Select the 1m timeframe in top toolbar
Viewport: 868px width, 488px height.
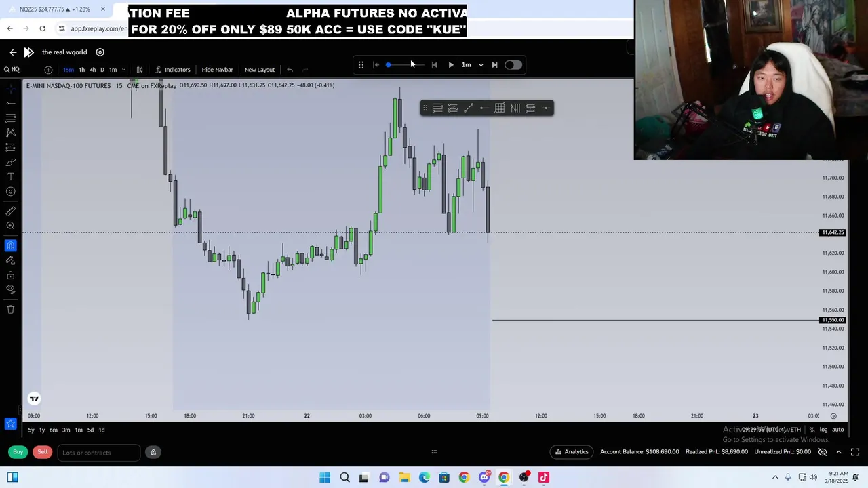(x=113, y=70)
